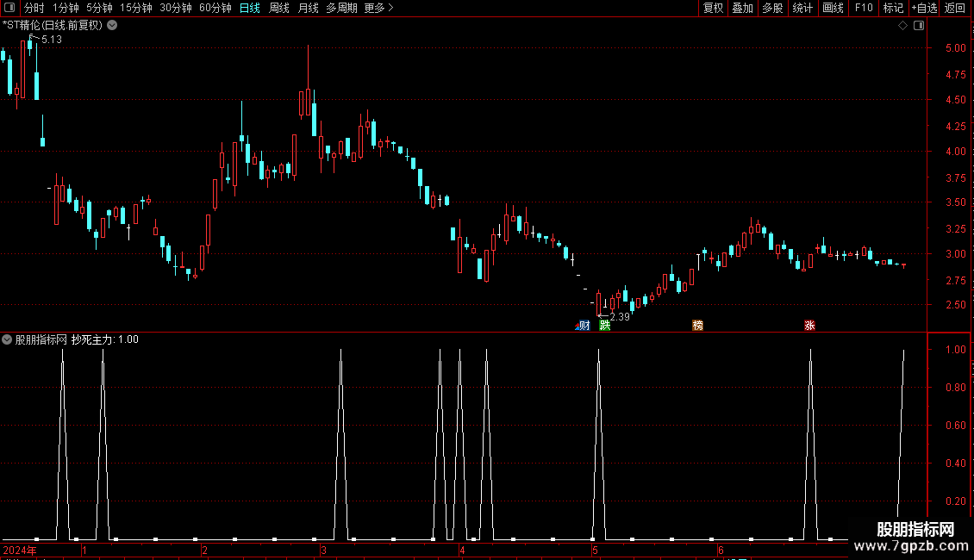Click month 4 on the time axis
The height and width of the screenshot is (560, 974).
click(462, 550)
